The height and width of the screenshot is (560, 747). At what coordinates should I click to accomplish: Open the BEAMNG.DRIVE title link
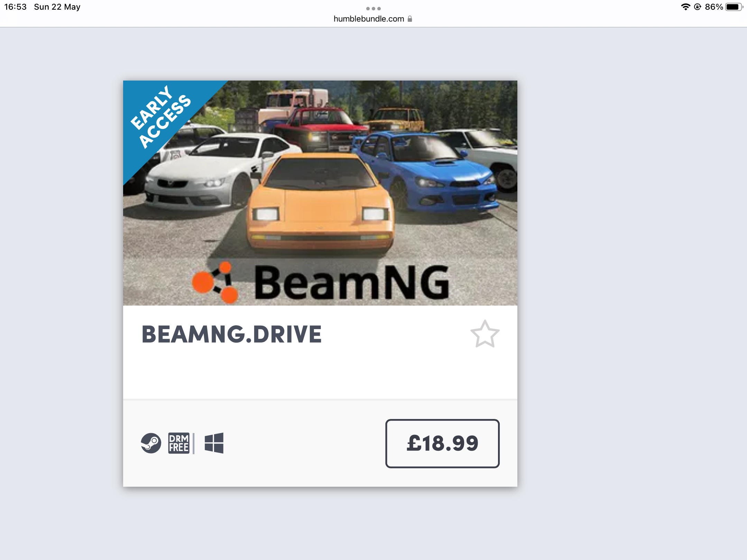(x=232, y=335)
